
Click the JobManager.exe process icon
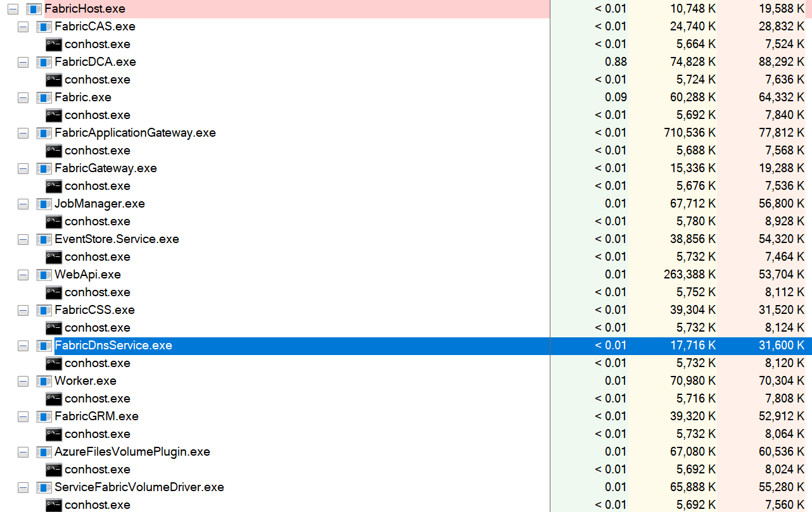(x=44, y=204)
